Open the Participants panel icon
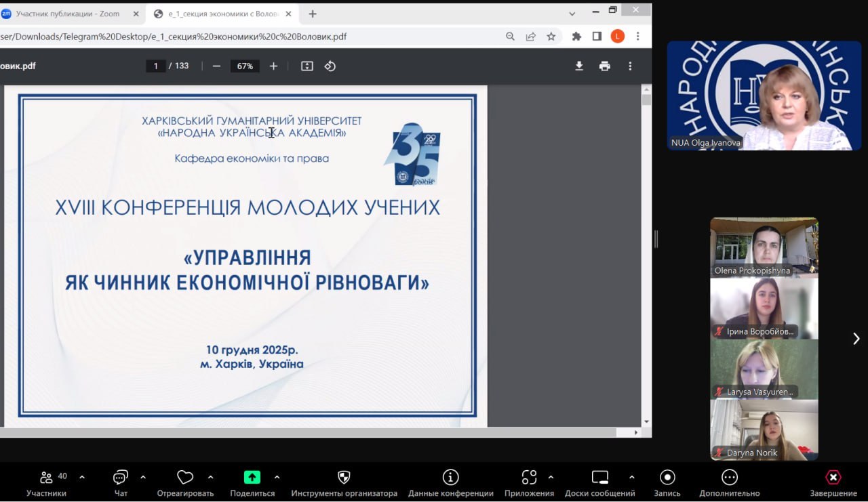868x502 pixels. point(46,478)
